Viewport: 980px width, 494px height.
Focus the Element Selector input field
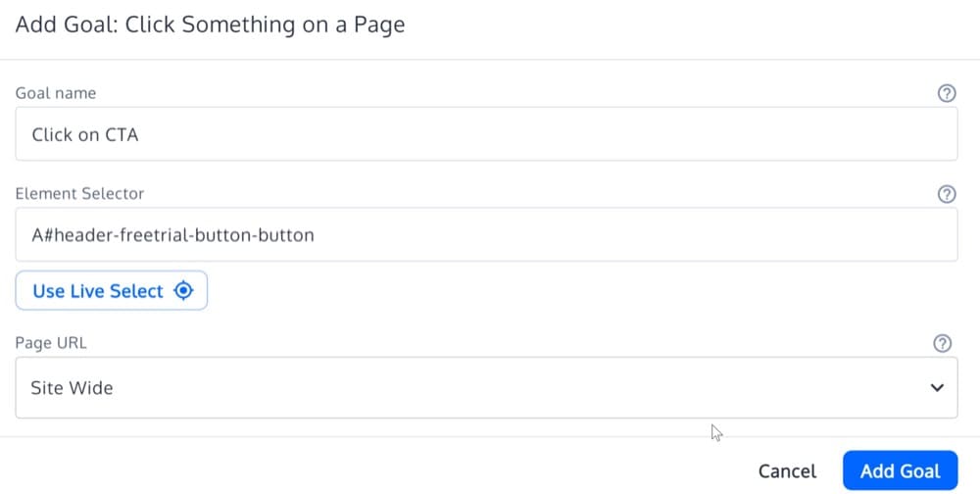point(486,235)
